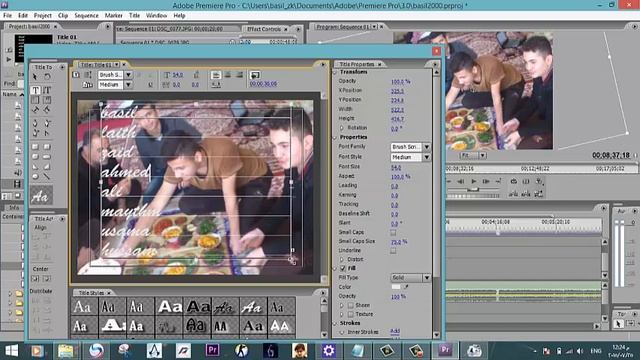
Task: Open the Windows Start button
Action: (x=11, y=351)
